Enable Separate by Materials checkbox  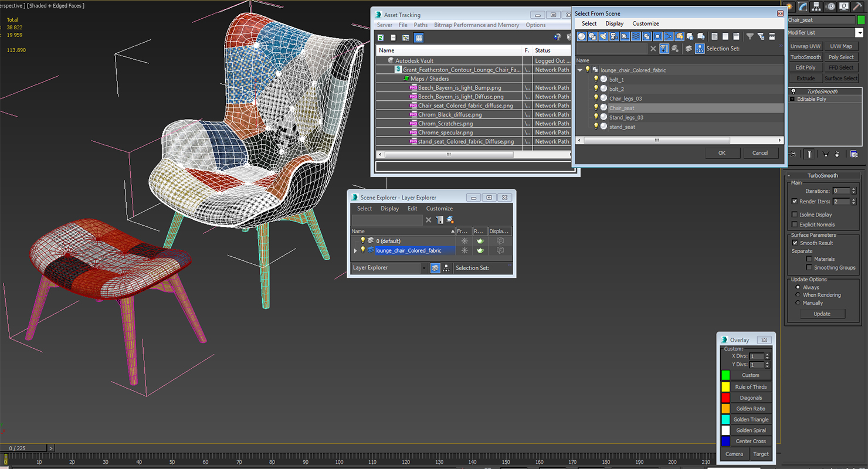(x=809, y=259)
